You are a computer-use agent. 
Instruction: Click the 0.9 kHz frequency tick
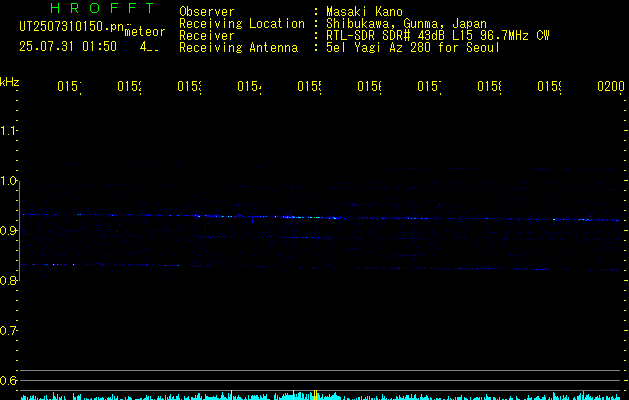coord(8,231)
